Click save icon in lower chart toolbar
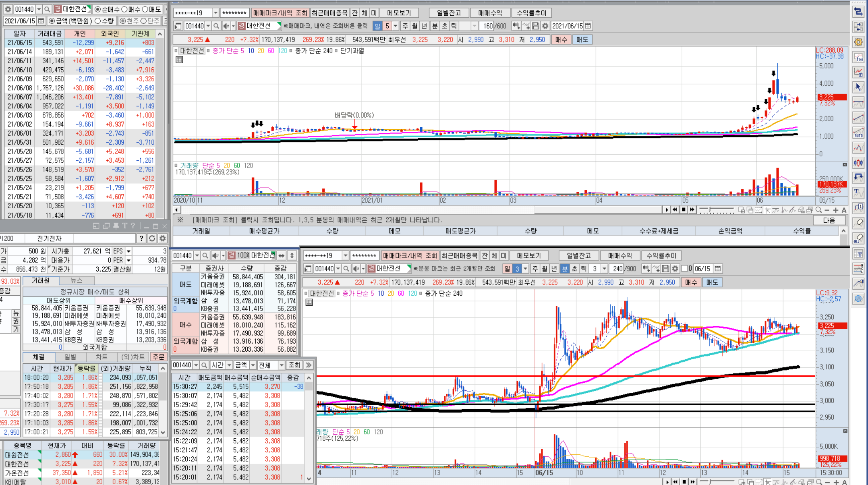 tap(665, 269)
